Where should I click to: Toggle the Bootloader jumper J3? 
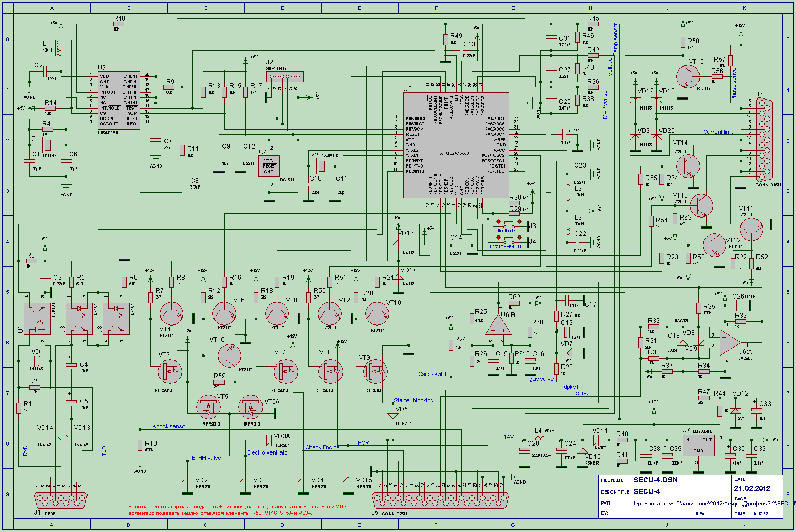(x=508, y=222)
